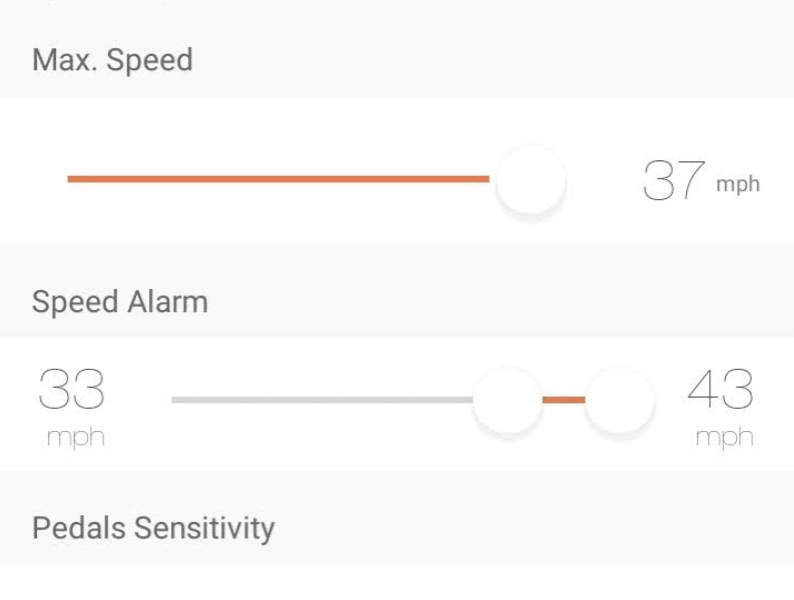Click the 33 lower alarm speed value

(x=72, y=389)
